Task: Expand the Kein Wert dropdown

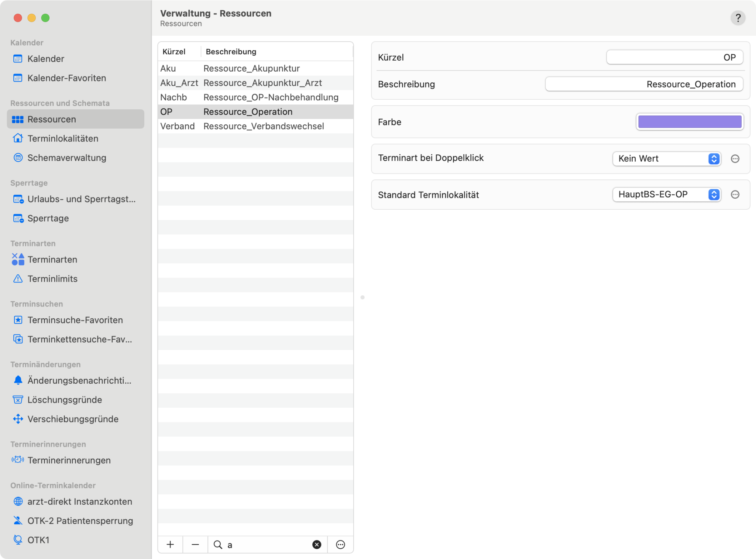Action: point(666,159)
